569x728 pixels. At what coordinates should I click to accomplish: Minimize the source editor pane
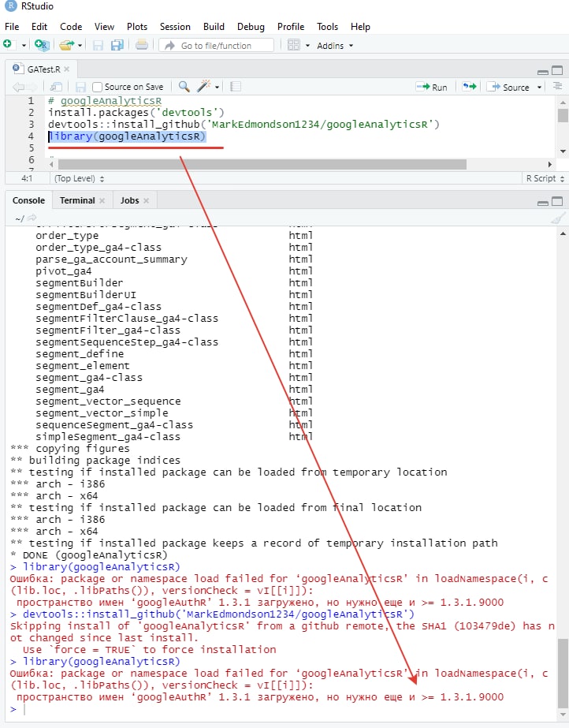click(x=542, y=71)
